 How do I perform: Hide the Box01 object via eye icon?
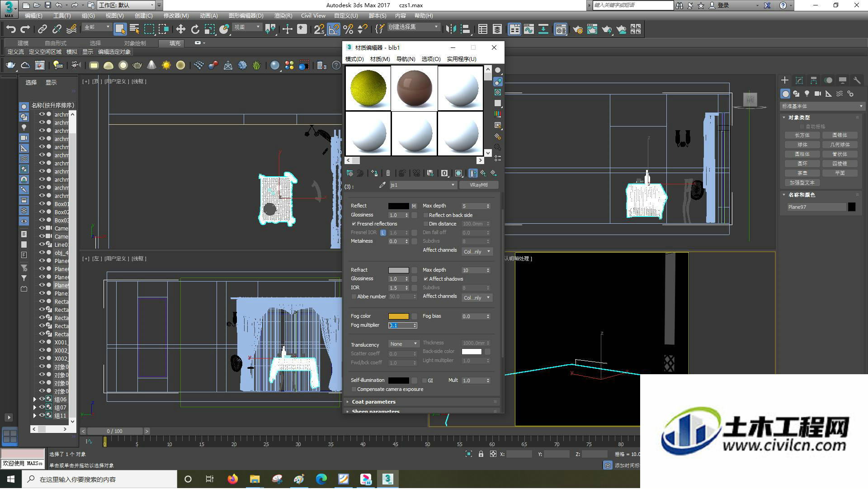pyautogui.click(x=42, y=204)
